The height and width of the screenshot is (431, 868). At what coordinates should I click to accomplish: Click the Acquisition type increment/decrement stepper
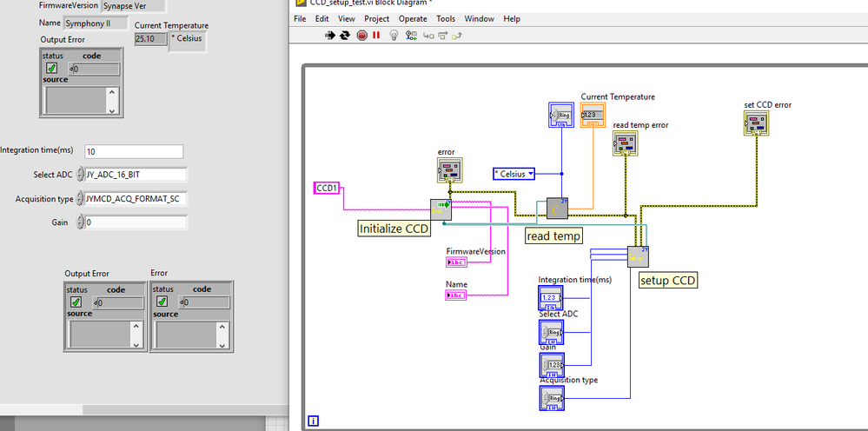point(80,199)
